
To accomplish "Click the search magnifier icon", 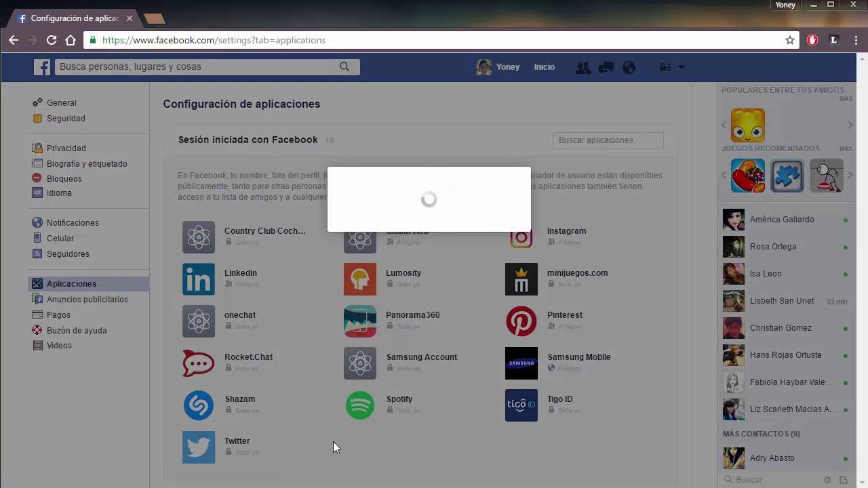I will pos(344,66).
